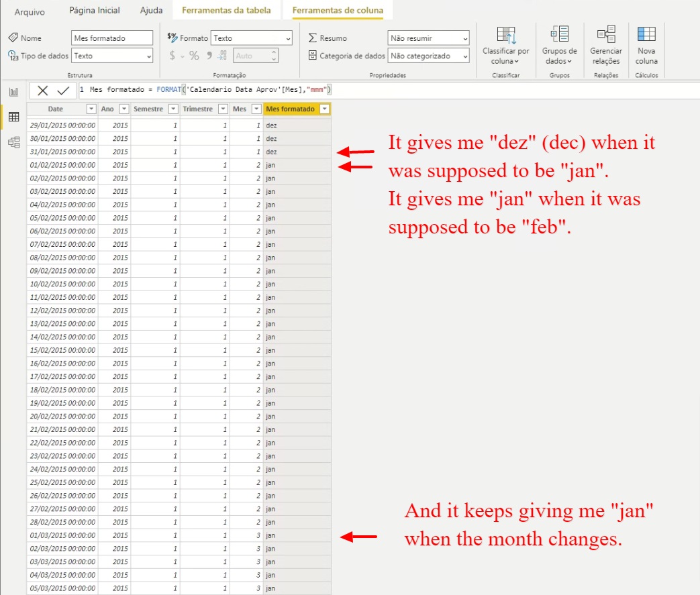Select the Trimestre column header

(x=198, y=109)
